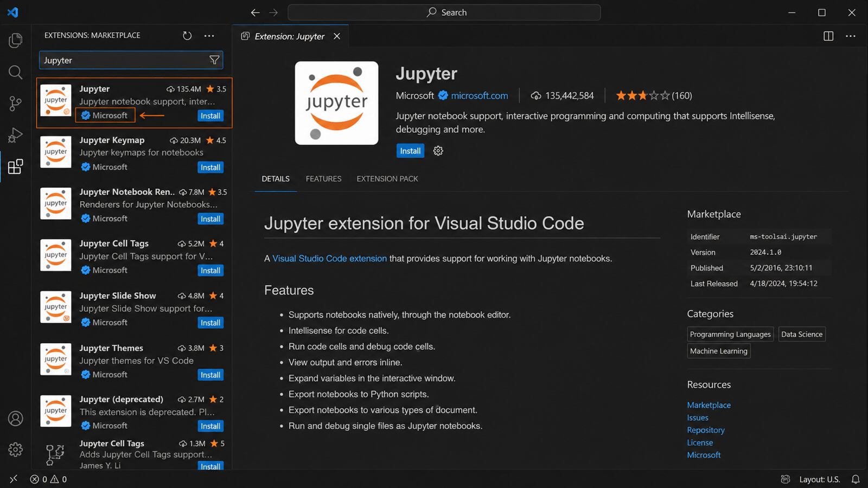Screen dimensions: 868x488
Task: Open the extension search filter menu
Action: (x=214, y=60)
